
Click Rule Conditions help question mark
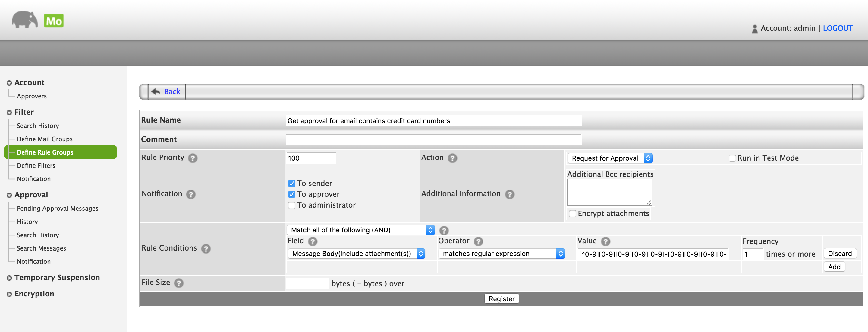click(206, 249)
